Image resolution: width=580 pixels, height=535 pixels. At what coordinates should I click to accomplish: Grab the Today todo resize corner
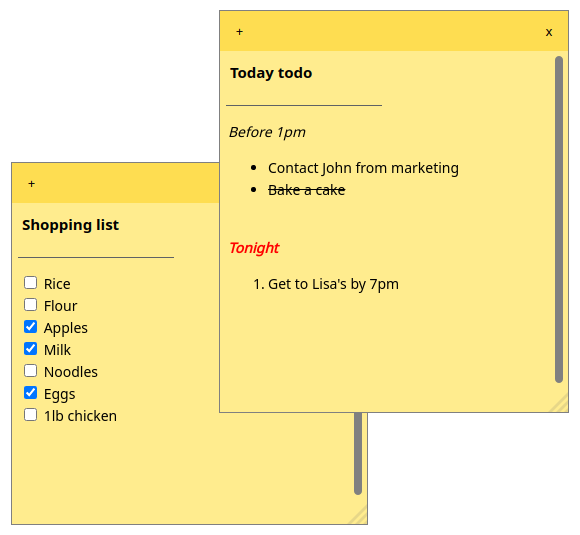pos(560,404)
